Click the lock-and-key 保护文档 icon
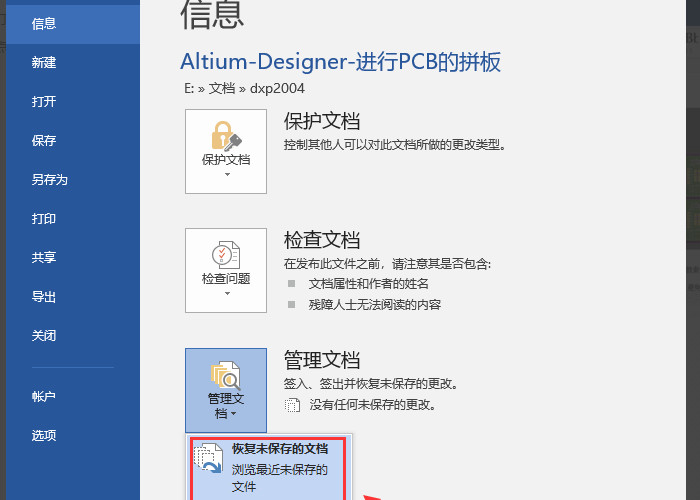Screen dimensions: 700x500 coord(226,136)
